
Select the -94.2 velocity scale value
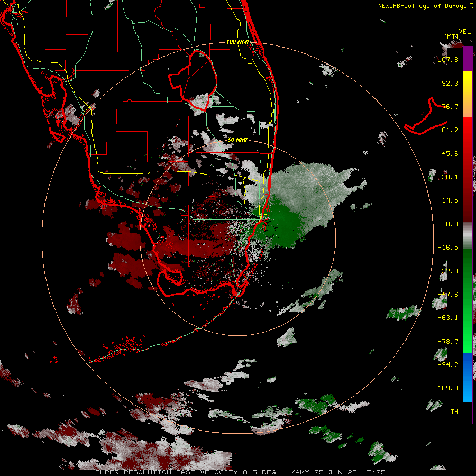[448, 365]
